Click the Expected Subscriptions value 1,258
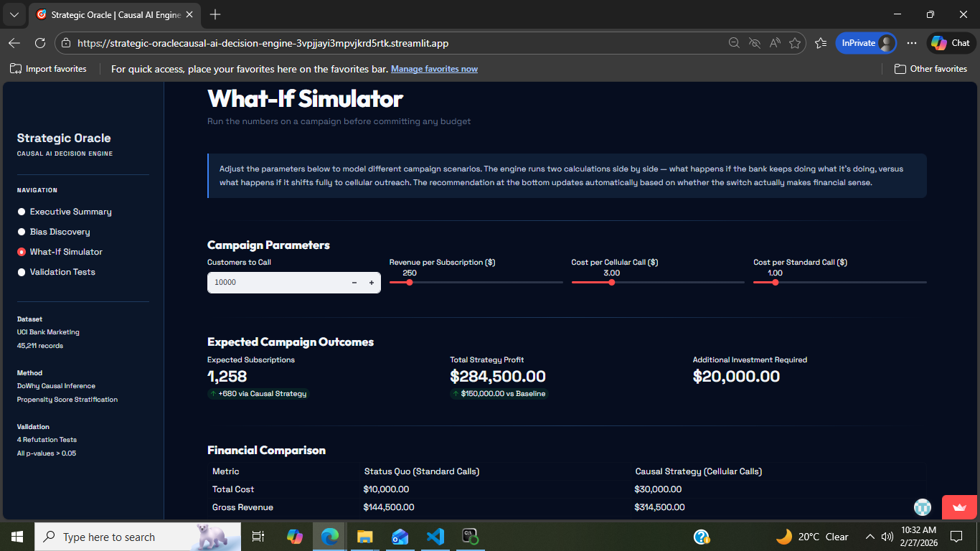The image size is (980, 551). (x=227, y=377)
